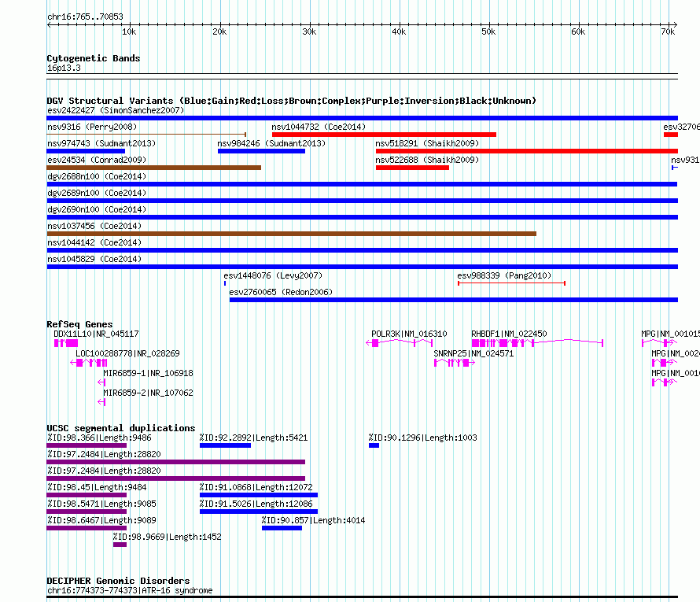Select duplication %ID:98.45|Length:9484
Image resolution: width=700 pixels, height=602 pixels.
(87, 495)
